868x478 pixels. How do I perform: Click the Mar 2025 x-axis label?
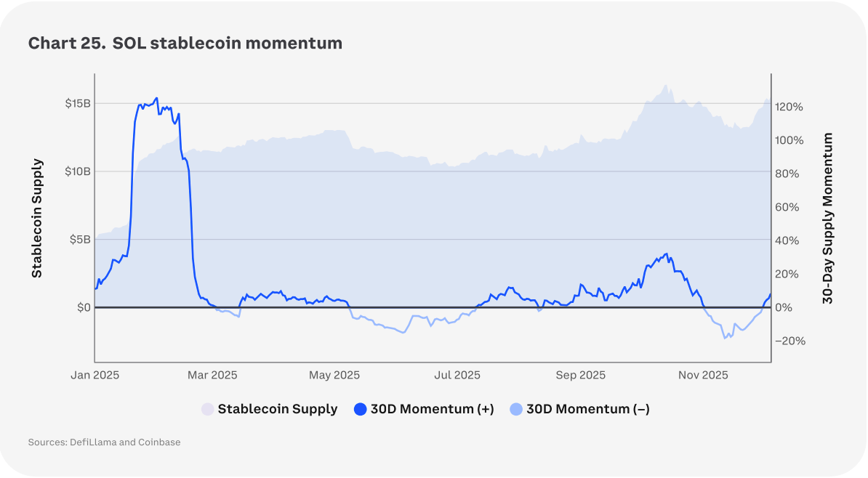(x=212, y=376)
